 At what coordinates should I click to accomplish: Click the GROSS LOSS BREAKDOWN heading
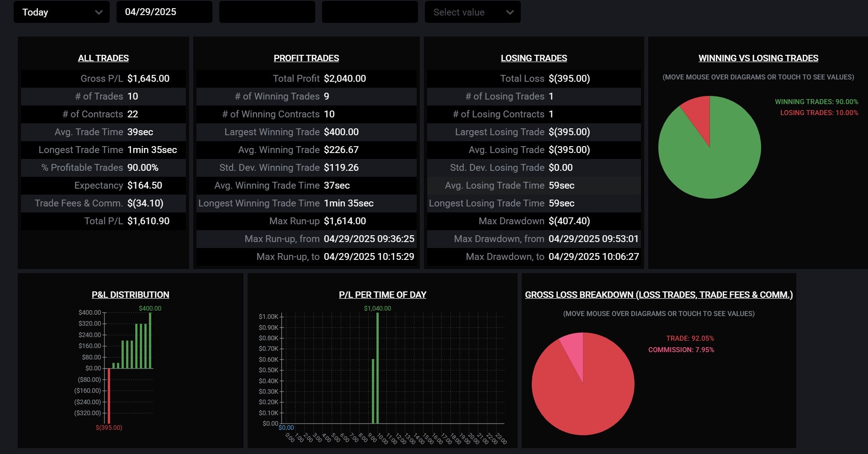pos(658,295)
